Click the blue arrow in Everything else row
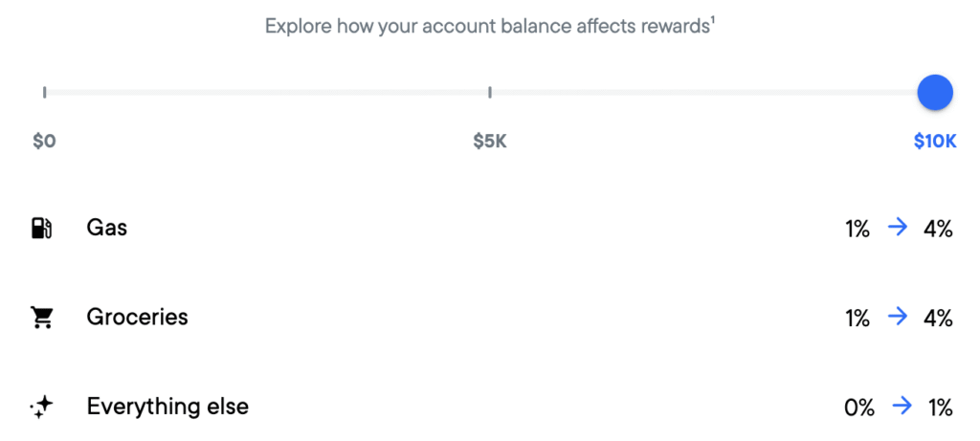The image size is (980, 441). tap(902, 408)
